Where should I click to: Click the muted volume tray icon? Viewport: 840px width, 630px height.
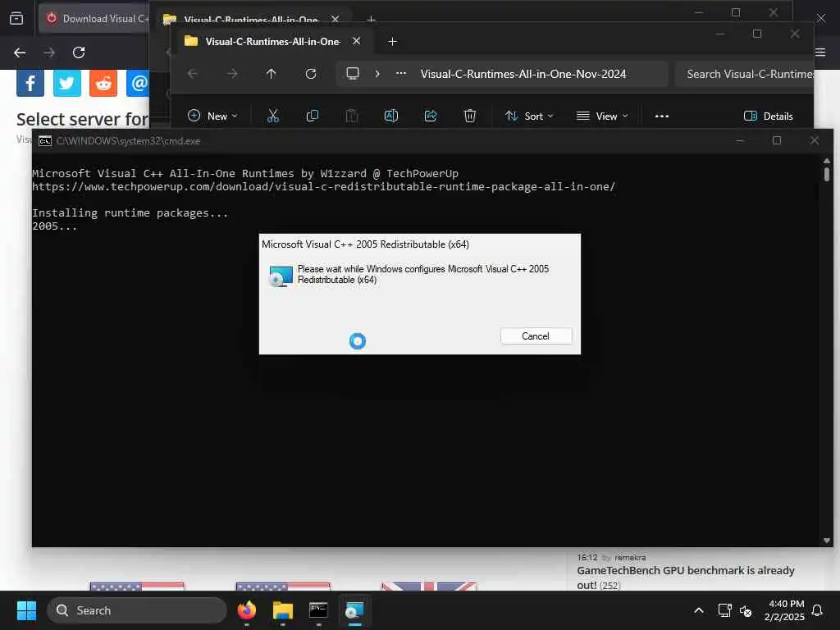tap(745, 610)
